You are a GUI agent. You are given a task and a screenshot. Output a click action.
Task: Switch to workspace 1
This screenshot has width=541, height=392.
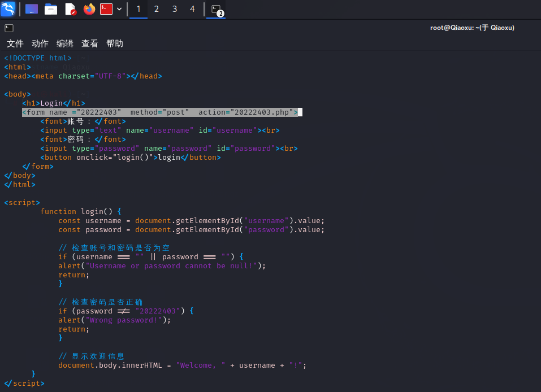point(139,9)
